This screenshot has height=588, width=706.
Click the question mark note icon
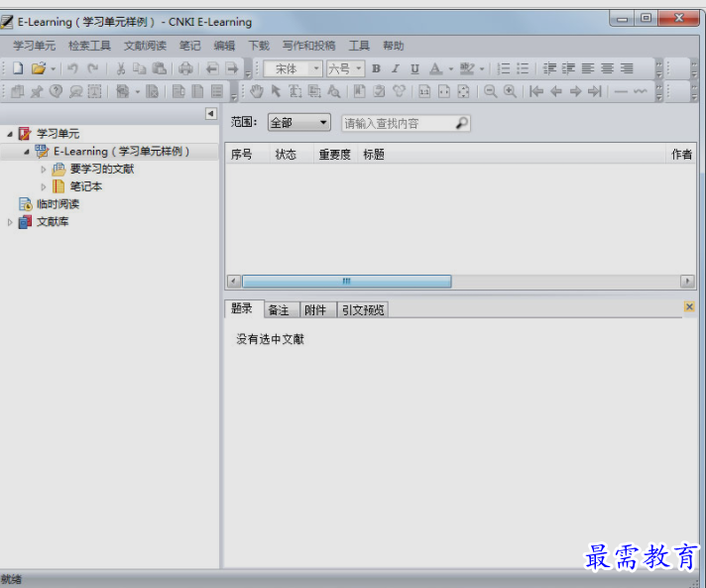coord(56,91)
